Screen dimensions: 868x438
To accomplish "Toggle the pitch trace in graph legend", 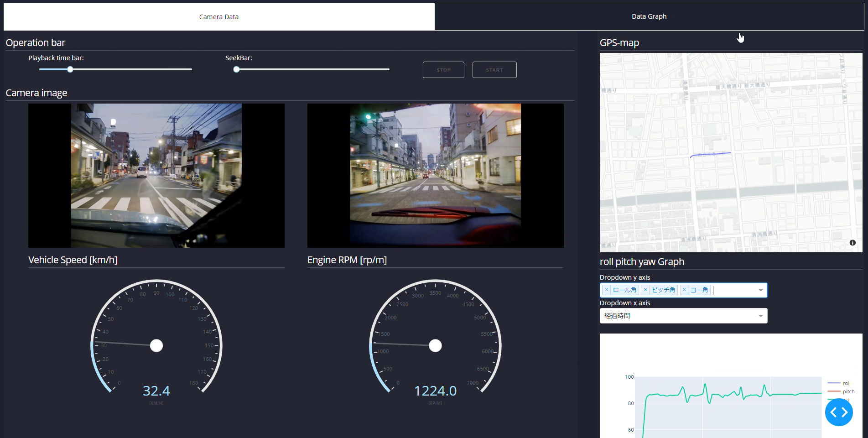I will (x=848, y=391).
